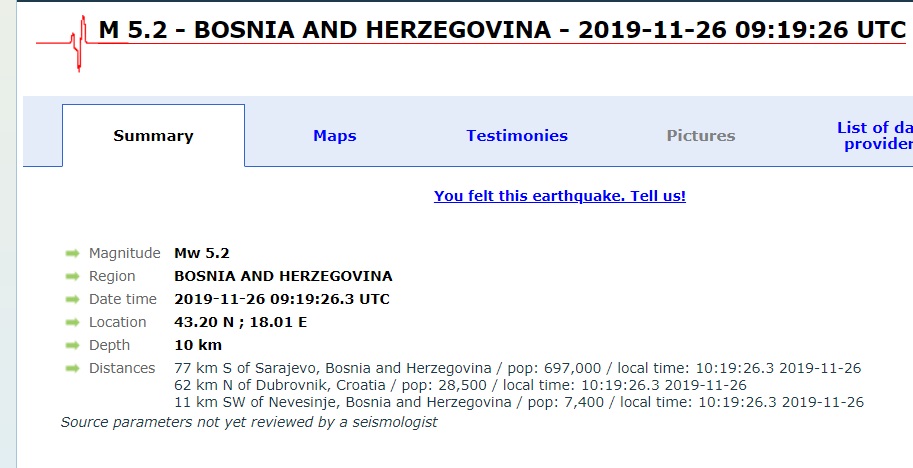Click the Mw 5.2 magnitude value

click(x=201, y=253)
